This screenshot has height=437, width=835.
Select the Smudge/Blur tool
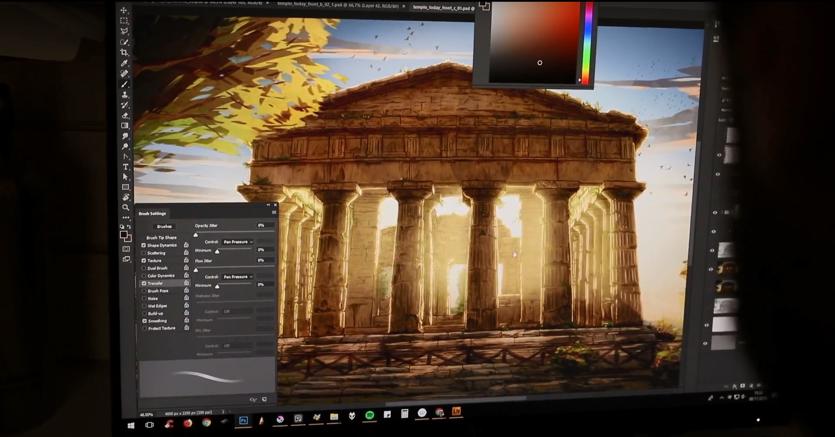(125, 136)
